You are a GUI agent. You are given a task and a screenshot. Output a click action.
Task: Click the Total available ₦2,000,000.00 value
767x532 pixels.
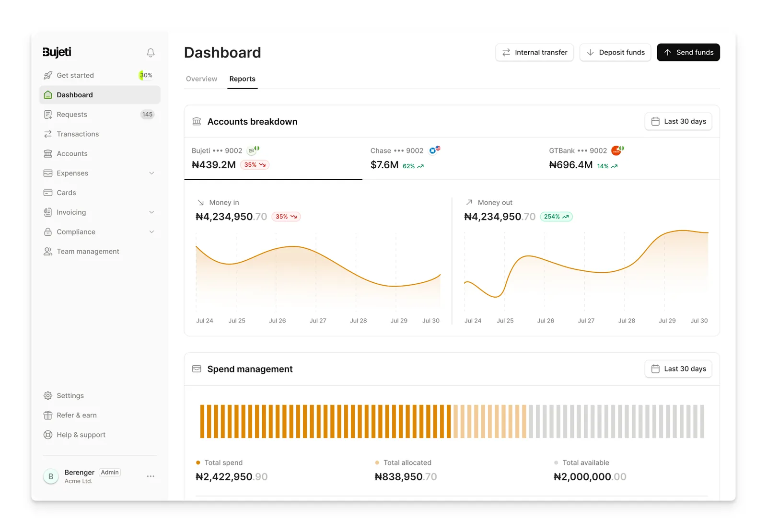(590, 477)
